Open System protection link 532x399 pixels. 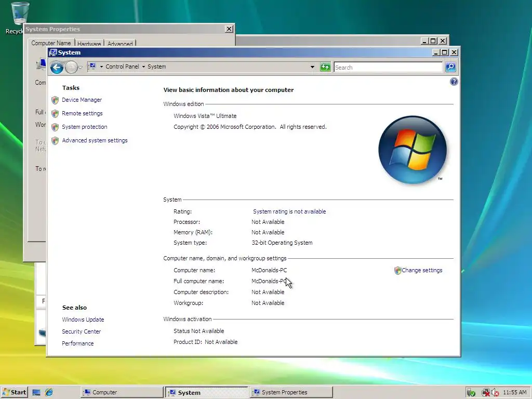(x=85, y=127)
